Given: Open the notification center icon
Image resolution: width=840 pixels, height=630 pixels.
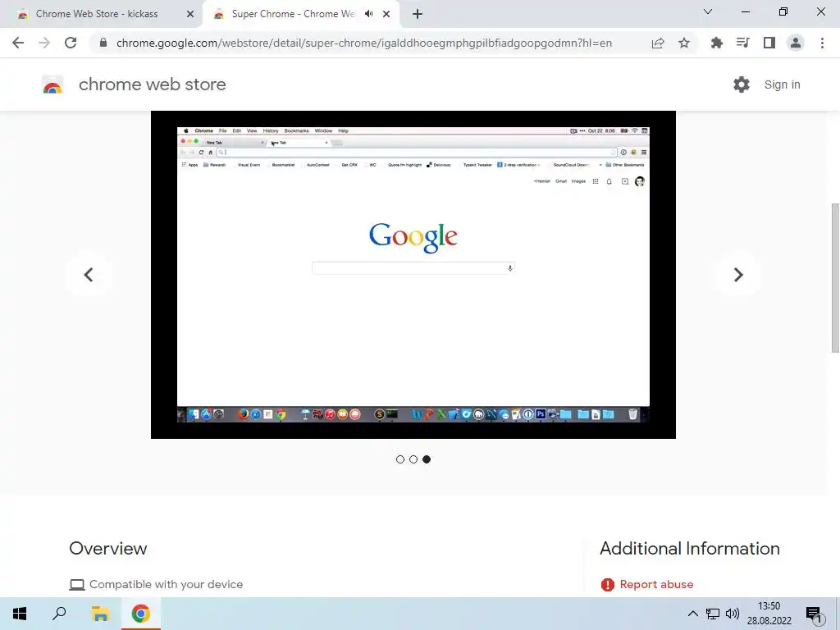Looking at the screenshot, I should tap(815, 614).
